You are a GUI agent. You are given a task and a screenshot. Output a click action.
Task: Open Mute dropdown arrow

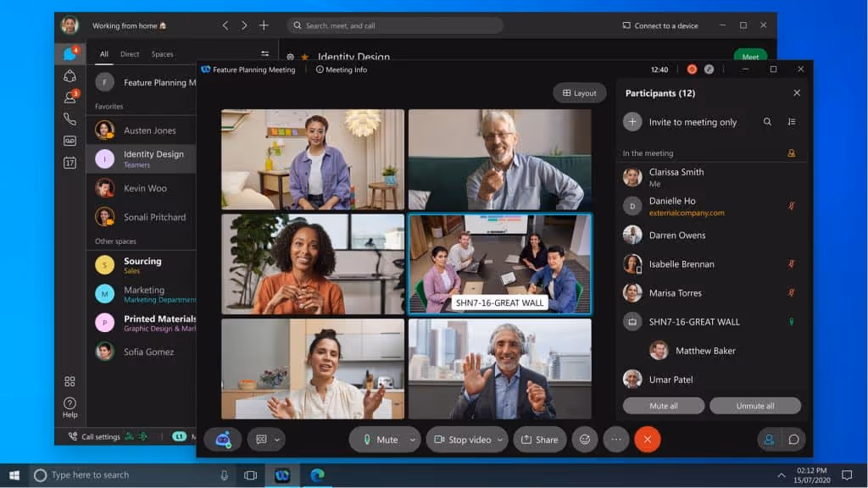413,440
